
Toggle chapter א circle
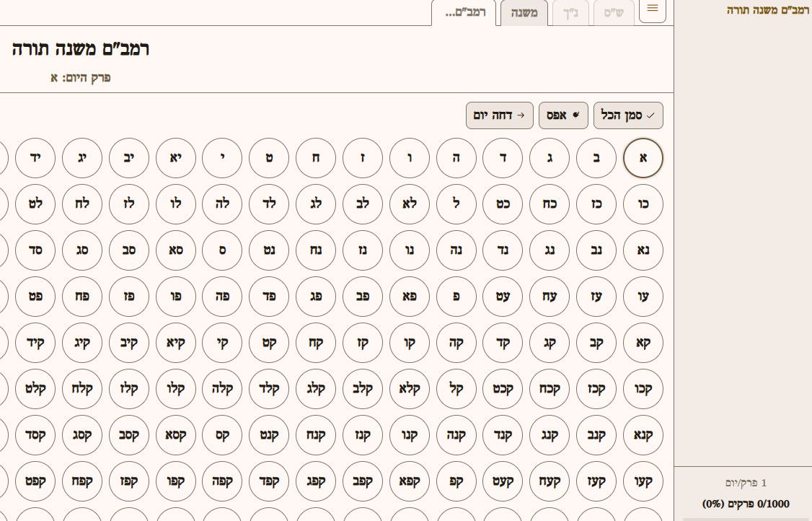click(x=643, y=157)
